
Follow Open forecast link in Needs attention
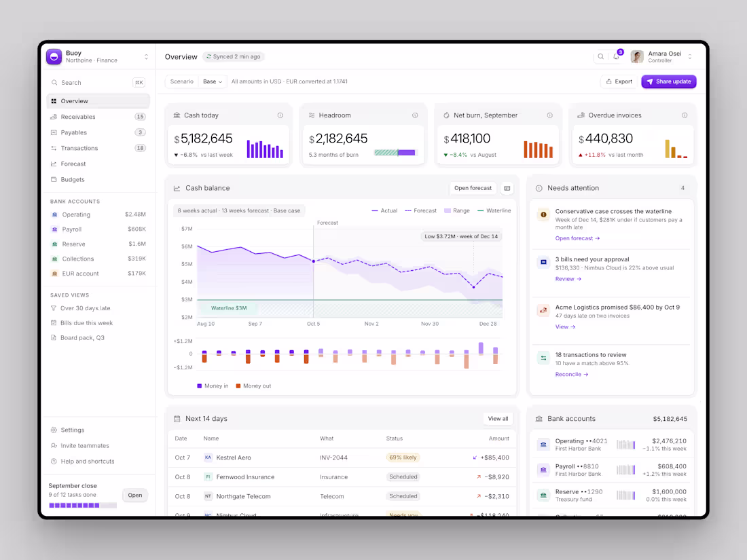pyautogui.click(x=577, y=238)
